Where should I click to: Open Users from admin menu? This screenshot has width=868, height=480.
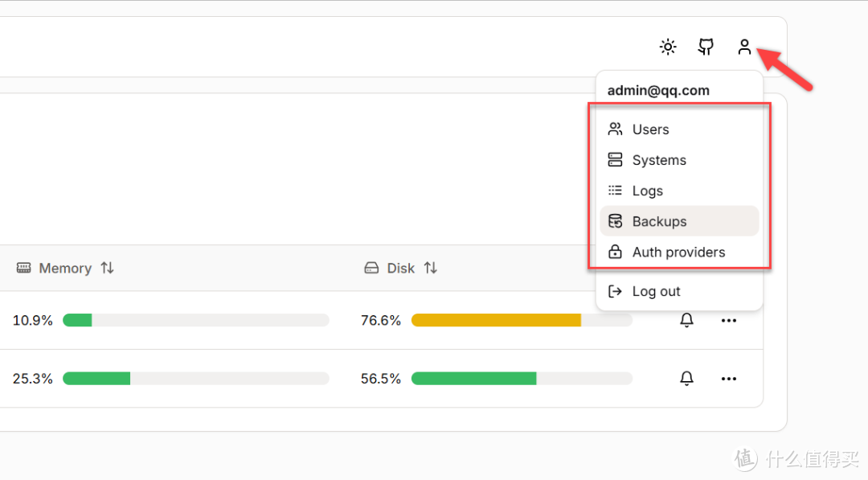coord(650,129)
